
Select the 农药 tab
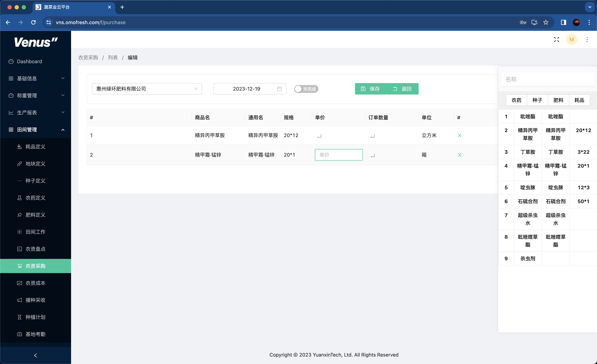[516, 100]
